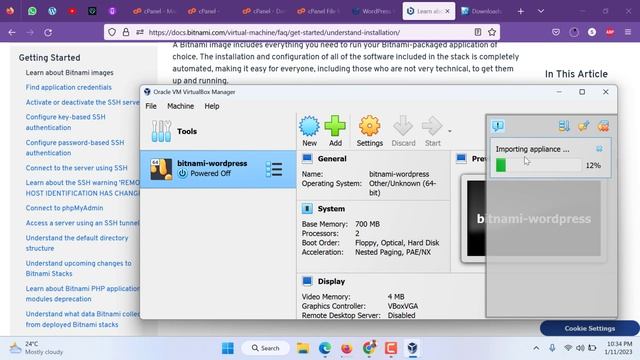640x360 pixels.
Task: Click the Firefox back arrow
Action: (x=12, y=32)
